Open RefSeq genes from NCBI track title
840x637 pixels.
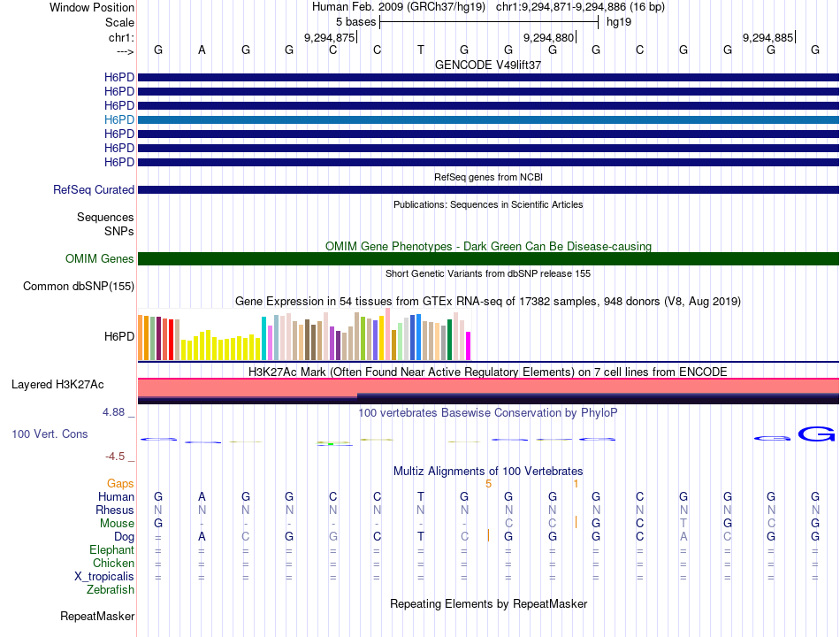coord(488,177)
